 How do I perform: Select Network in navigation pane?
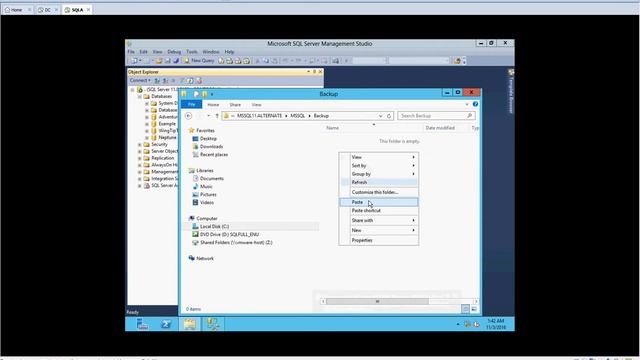(204, 258)
